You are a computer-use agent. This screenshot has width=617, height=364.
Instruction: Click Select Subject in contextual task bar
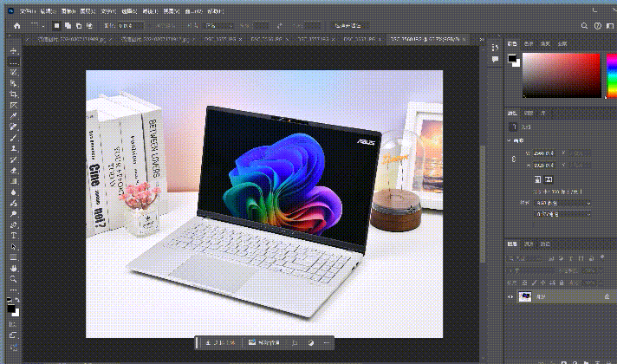(x=220, y=342)
